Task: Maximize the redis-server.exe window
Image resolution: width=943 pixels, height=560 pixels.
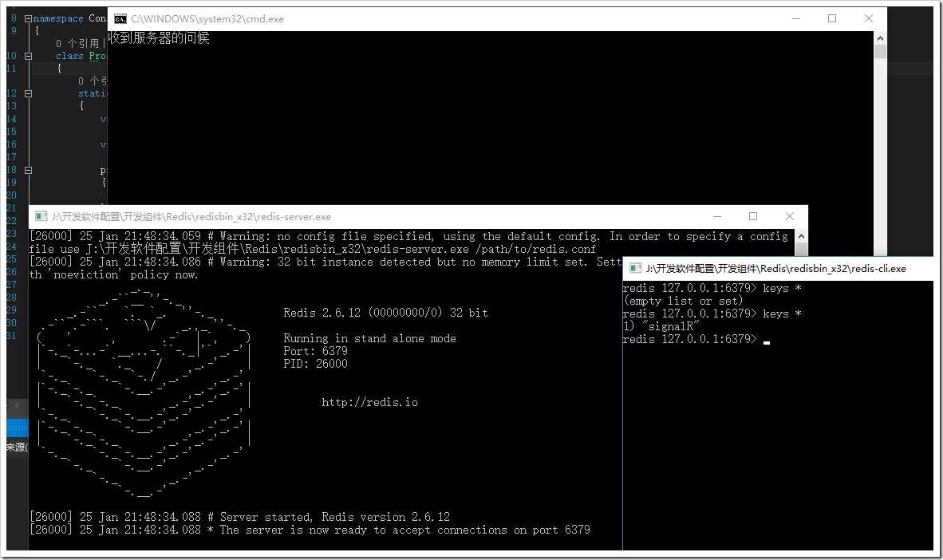Action: pos(753,216)
